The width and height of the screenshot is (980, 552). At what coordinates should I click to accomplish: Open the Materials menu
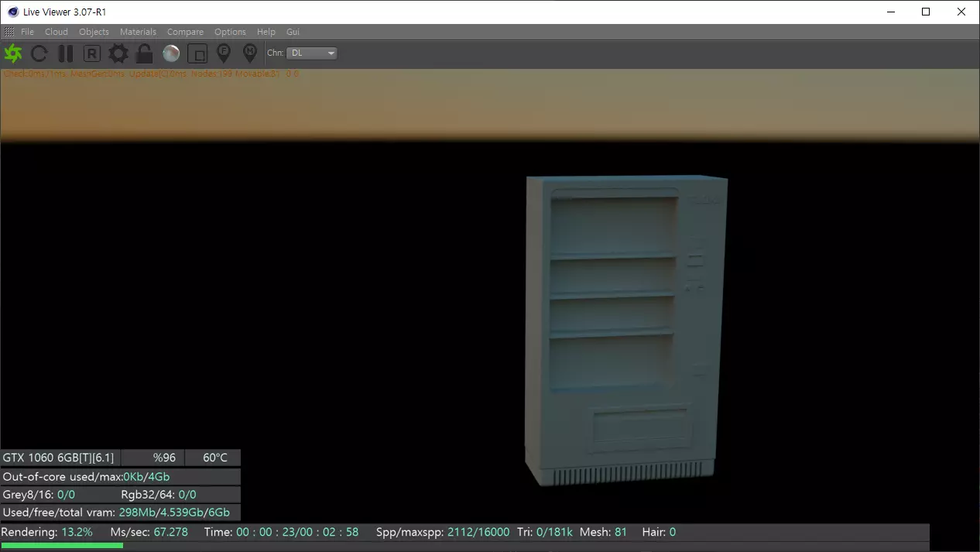(138, 32)
